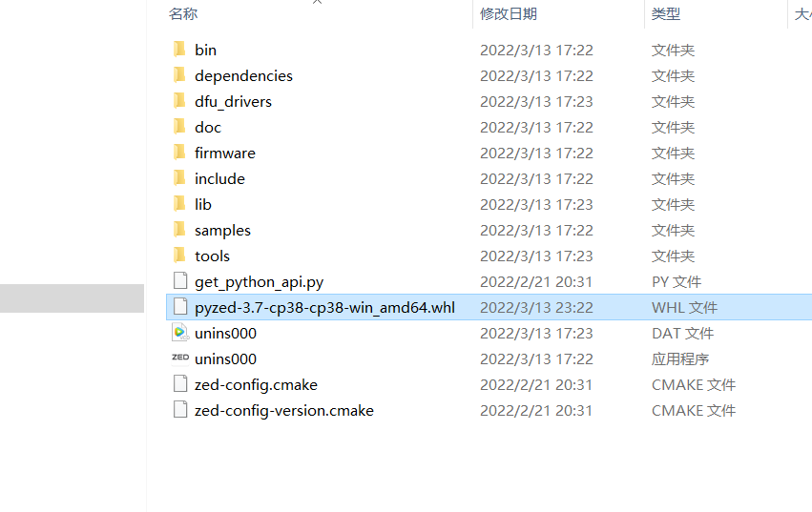
Task: Select the unins000 DAT file video icon
Action: point(180,333)
